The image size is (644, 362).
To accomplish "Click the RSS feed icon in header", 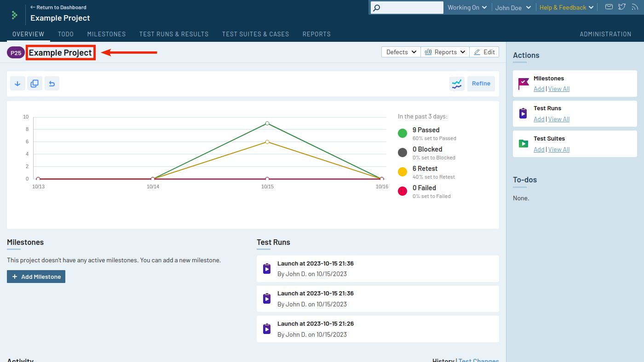I will (x=635, y=7).
